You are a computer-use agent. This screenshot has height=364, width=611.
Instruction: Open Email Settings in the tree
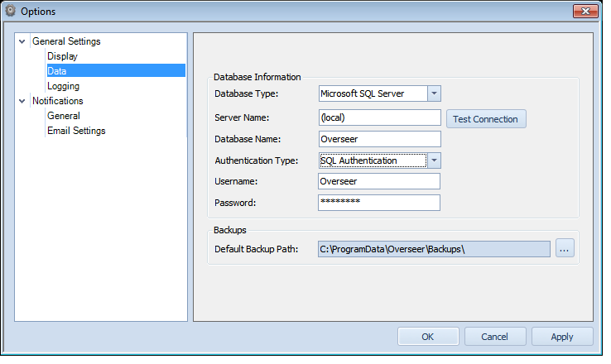pos(76,131)
